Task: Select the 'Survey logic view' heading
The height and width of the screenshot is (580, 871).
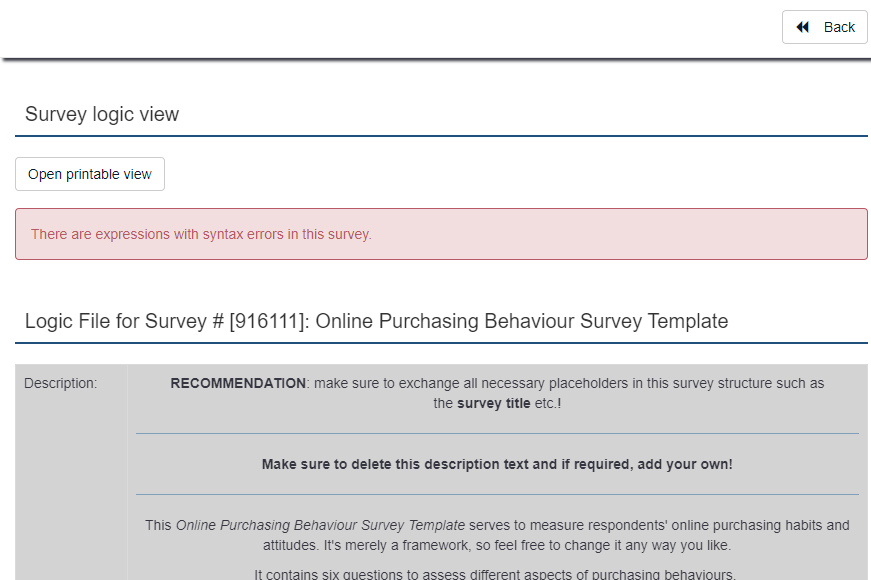Action: [x=102, y=114]
